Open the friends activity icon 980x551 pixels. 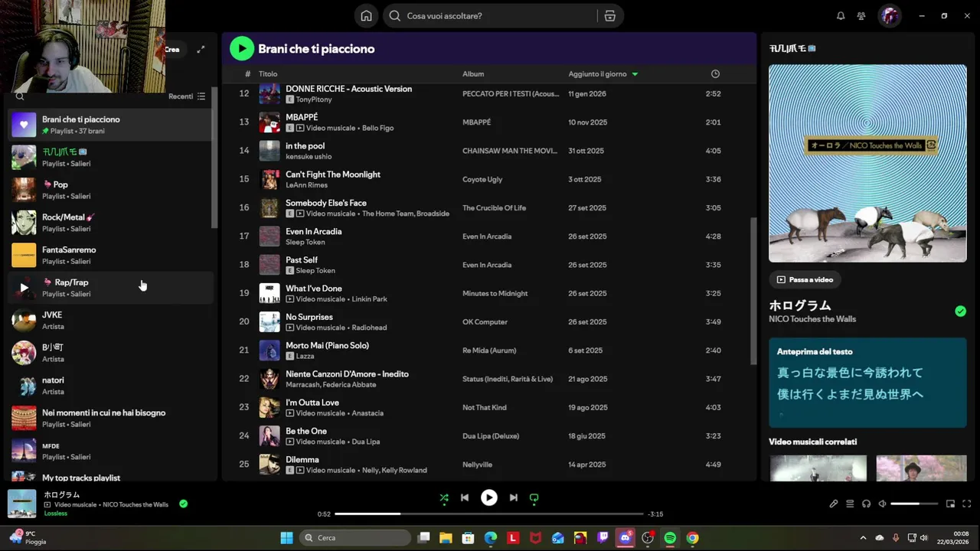(861, 16)
